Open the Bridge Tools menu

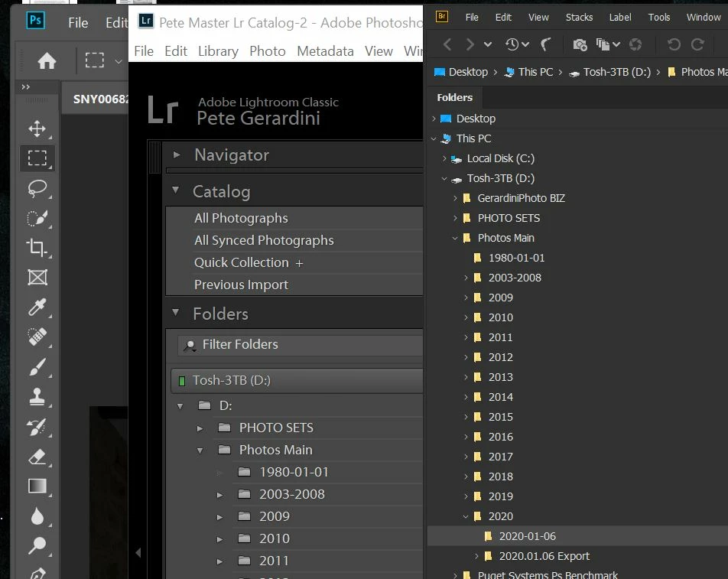click(x=659, y=17)
